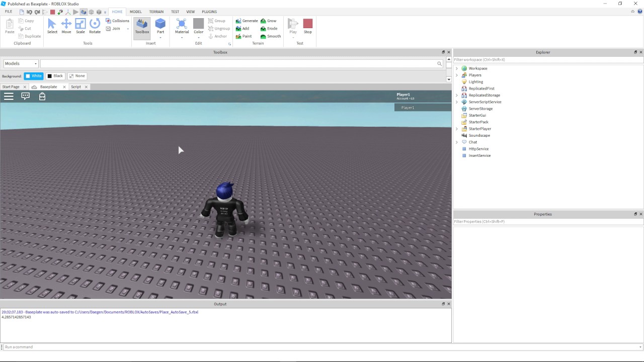Expand the Workspace tree node
This screenshot has width=644, height=362.
457,68
